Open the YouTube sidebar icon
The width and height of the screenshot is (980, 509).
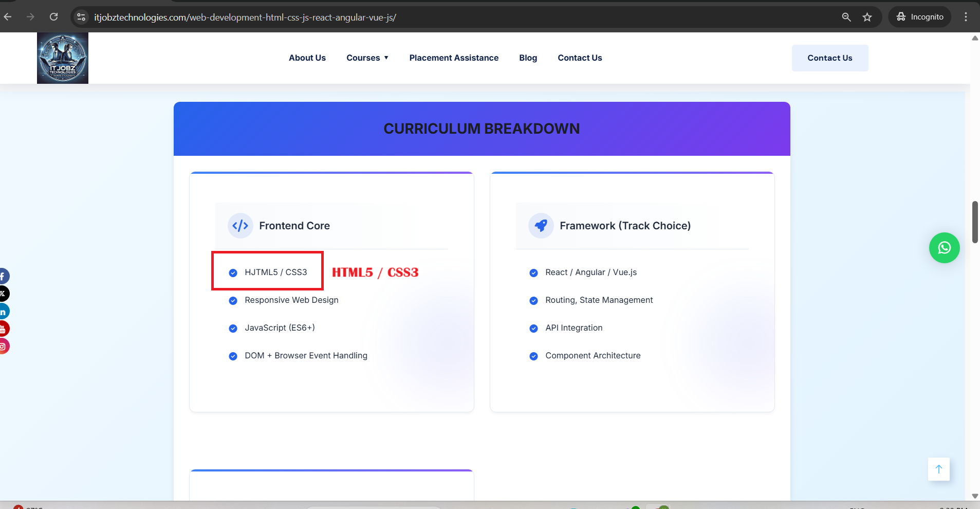pyautogui.click(x=3, y=329)
